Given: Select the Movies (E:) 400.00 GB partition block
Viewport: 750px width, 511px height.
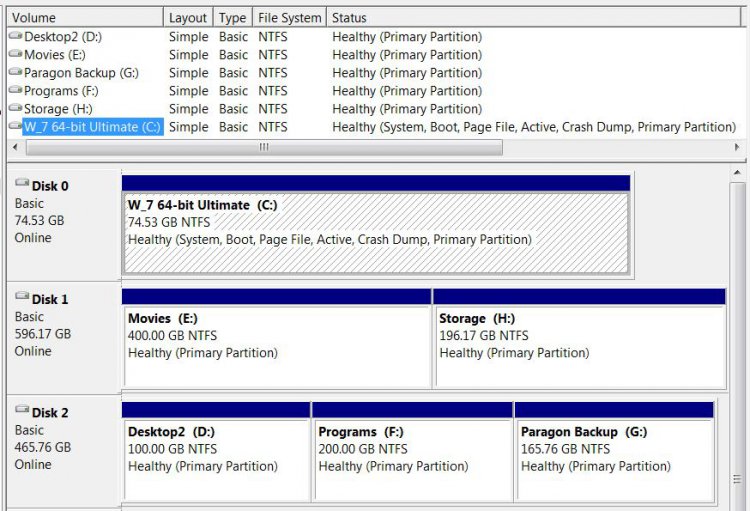Looking at the screenshot, I should (x=276, y=338).
